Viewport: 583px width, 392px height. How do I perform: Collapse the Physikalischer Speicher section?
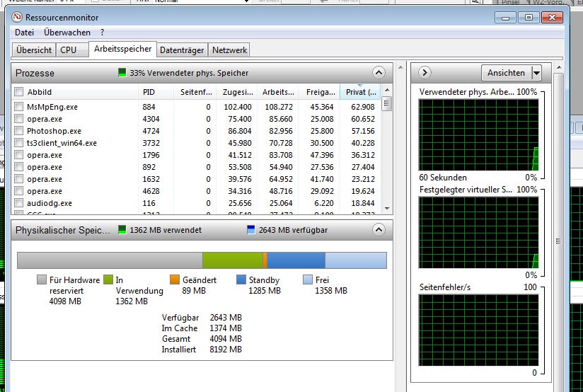pyautogui.click(x=379, y=230)
